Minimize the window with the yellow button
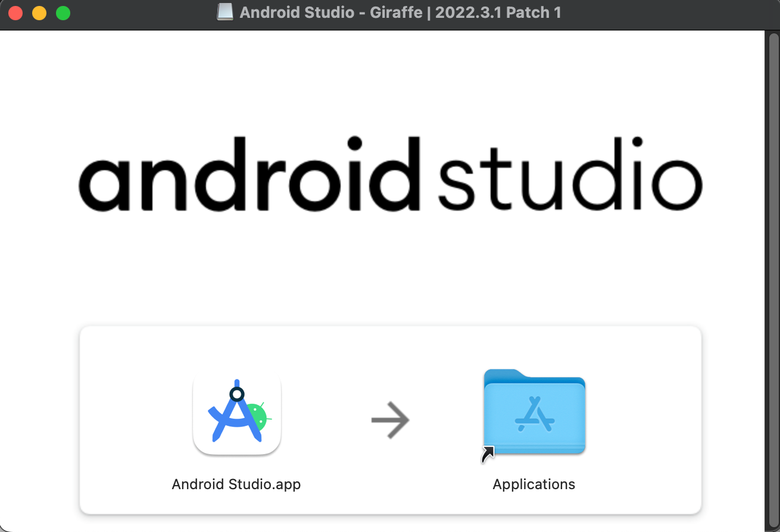The image size is (780, 532). [39, 13]
